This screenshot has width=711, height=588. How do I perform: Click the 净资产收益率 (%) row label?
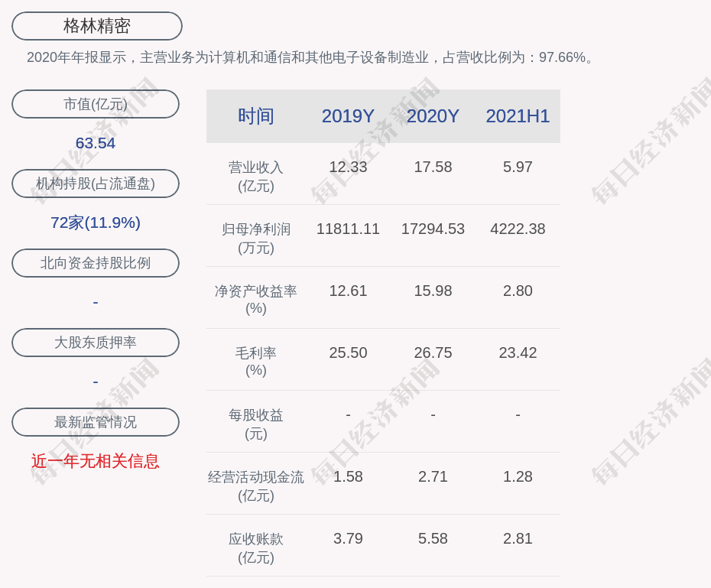pyautogui.click(x=256, y=300)
